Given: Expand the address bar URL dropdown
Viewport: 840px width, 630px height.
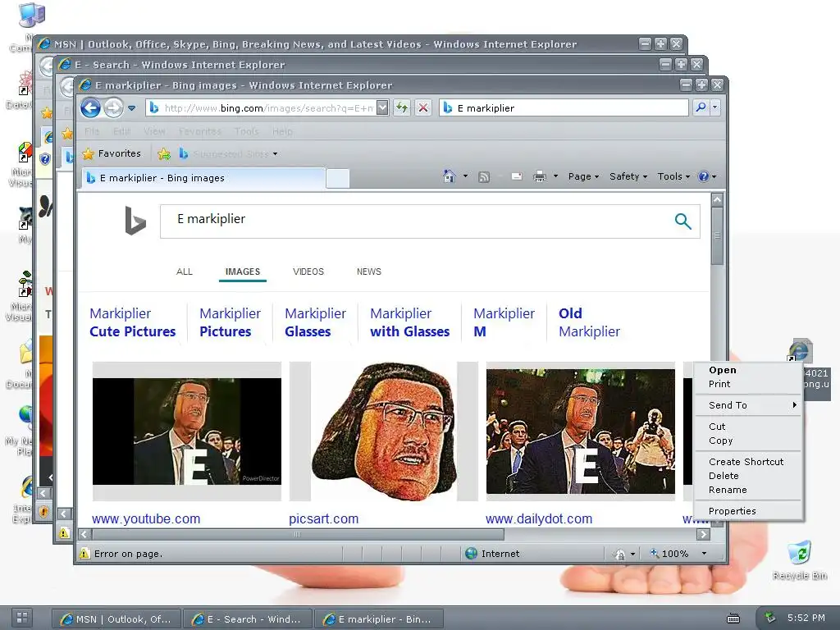Looking at the screenshot, I should (382, 108).
